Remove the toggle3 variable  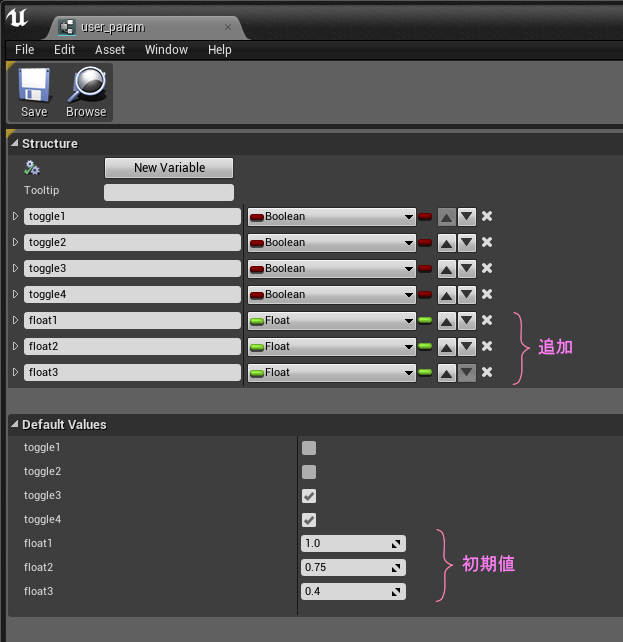click(x=487, y=268)
